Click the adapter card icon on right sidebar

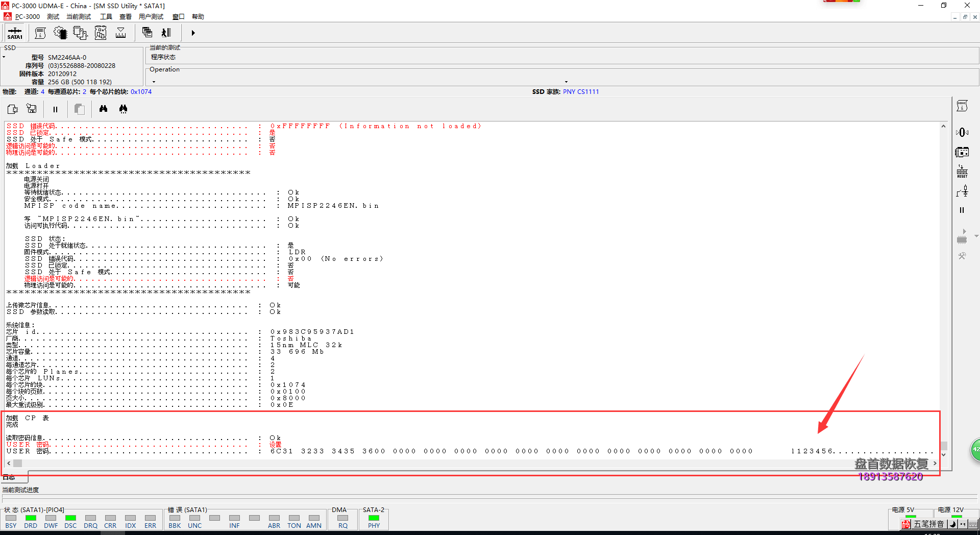coord(962,152)
